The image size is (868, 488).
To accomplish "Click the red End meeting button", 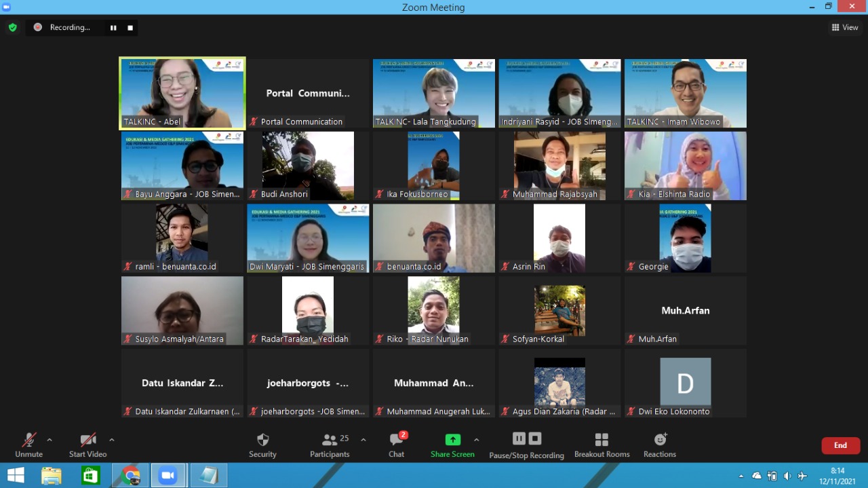I will (841, 445).
